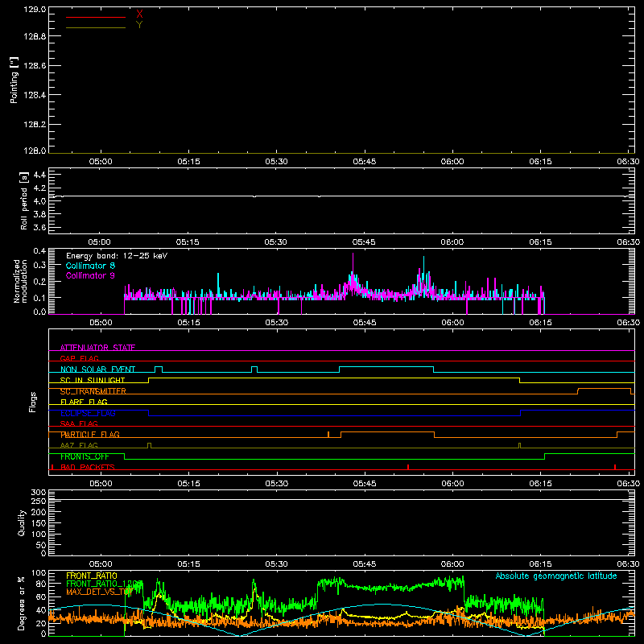This screenshot has width=644, height=644.
Task: Click the 05:15 label under the modulation panel
Action: pos(188,323)
